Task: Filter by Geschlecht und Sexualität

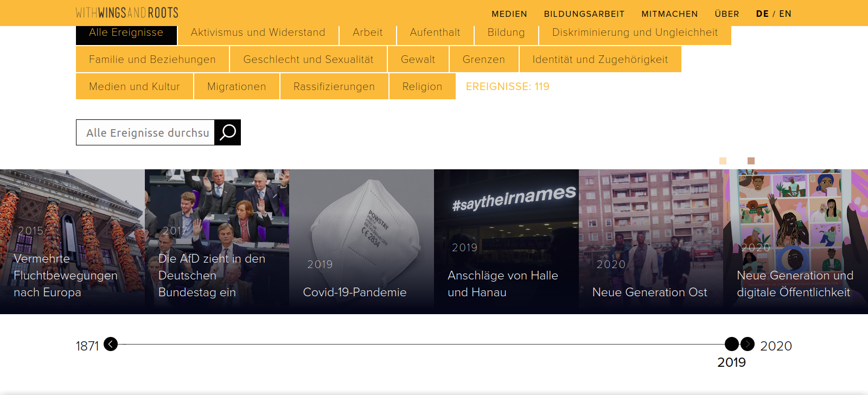Action: tap(309, 59)
